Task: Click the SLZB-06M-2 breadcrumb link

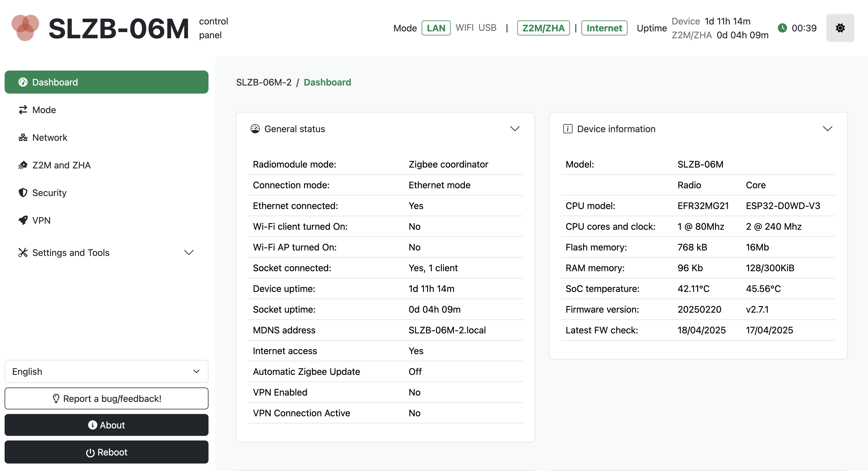Action: click(264, 83)
